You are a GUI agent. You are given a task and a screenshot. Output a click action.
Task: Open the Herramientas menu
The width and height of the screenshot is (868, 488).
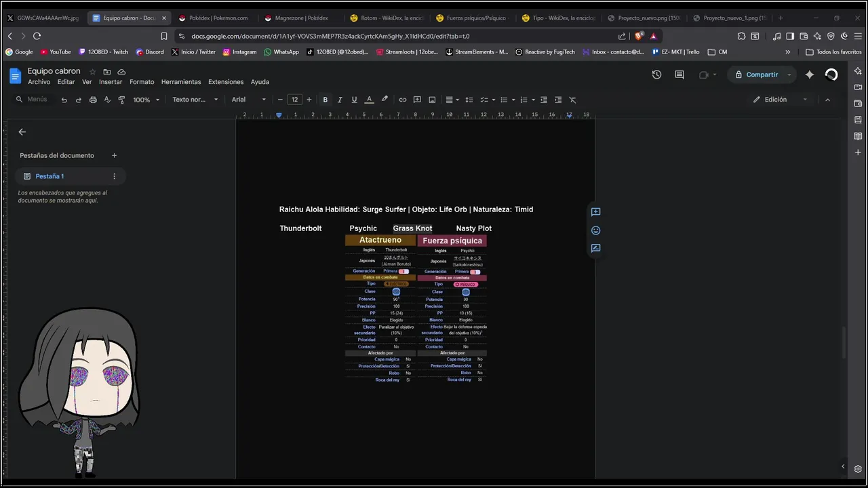tap(181, 82)
